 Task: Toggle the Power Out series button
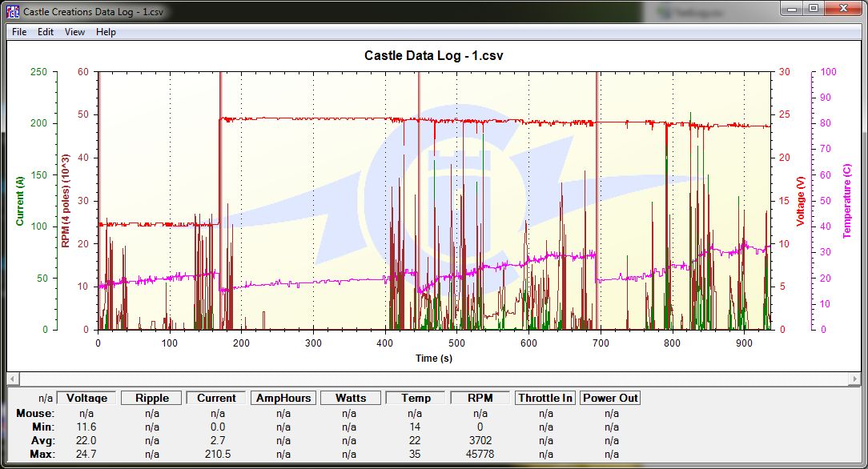click(x=610, y=398)
